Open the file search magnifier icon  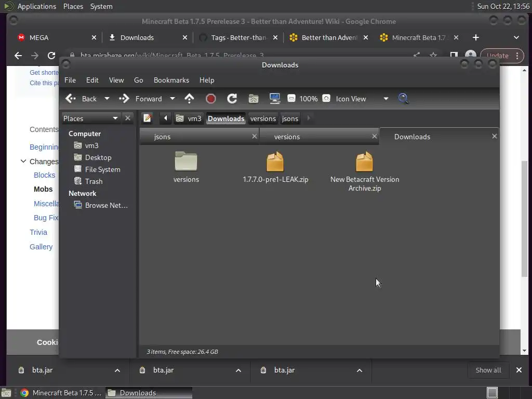403,99
